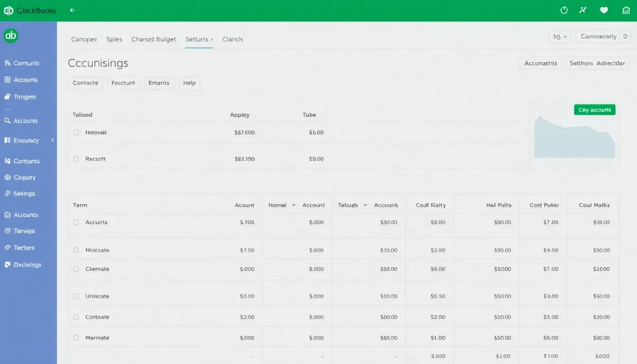Open the Setturts menu
Image resolution: width=637 pixels, height=364 pixels.
tap(199, 39)
